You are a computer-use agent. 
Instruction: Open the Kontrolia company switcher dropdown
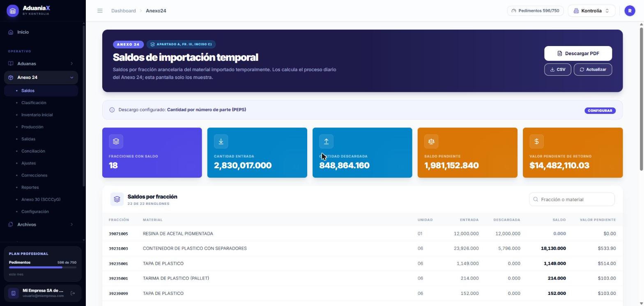pyautogui.click(x=591, y=11)
